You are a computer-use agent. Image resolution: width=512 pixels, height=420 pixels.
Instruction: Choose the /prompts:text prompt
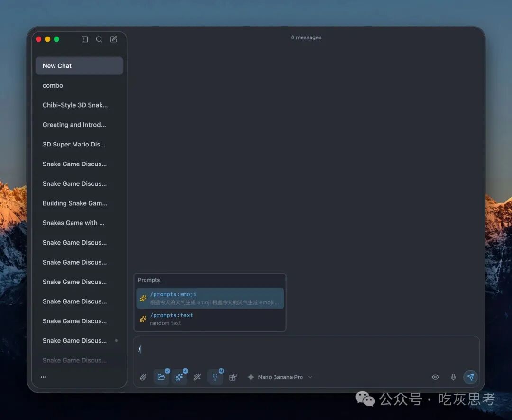point(210,319)
